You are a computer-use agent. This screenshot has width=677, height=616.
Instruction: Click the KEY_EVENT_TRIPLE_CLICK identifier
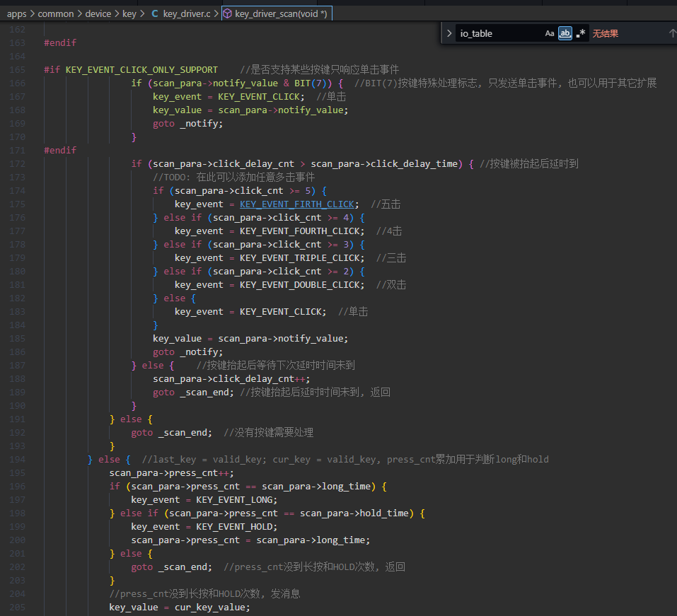(x=300, y=257)
